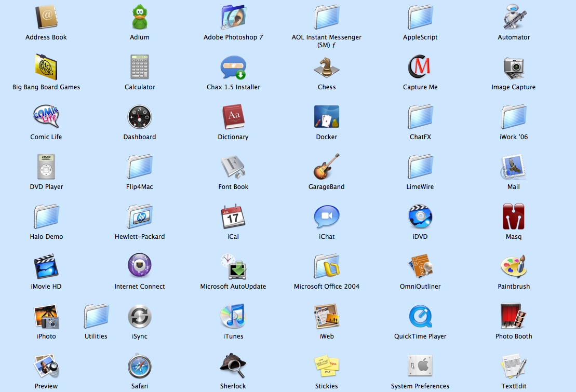
Task: Open the System Preferences icon
Action: [420, 366]
